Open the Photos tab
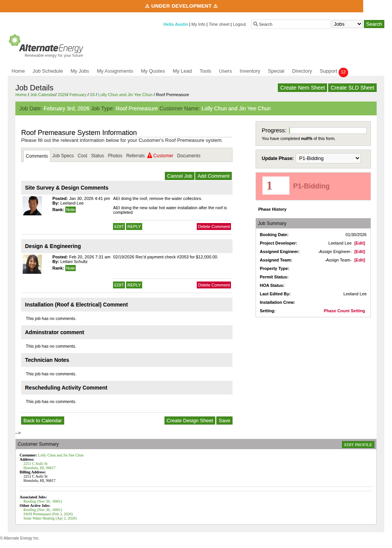392x548 pixels. click(115, 156)
